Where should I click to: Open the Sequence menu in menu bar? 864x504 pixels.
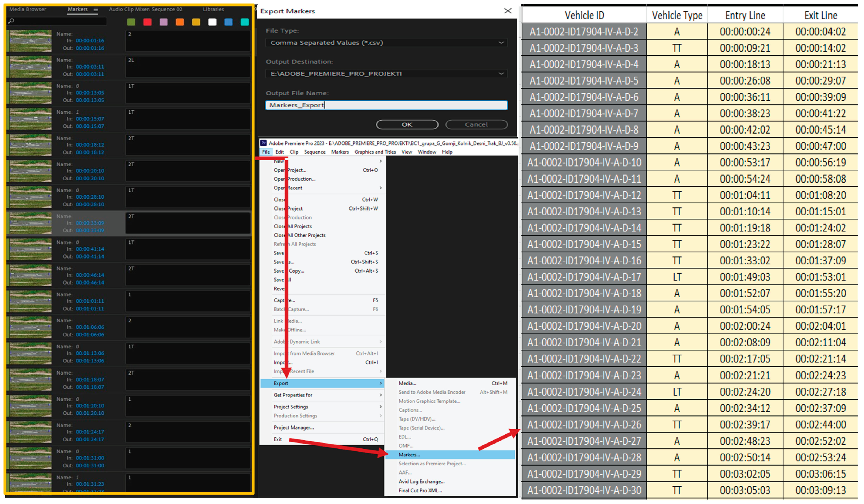point(314,152)
